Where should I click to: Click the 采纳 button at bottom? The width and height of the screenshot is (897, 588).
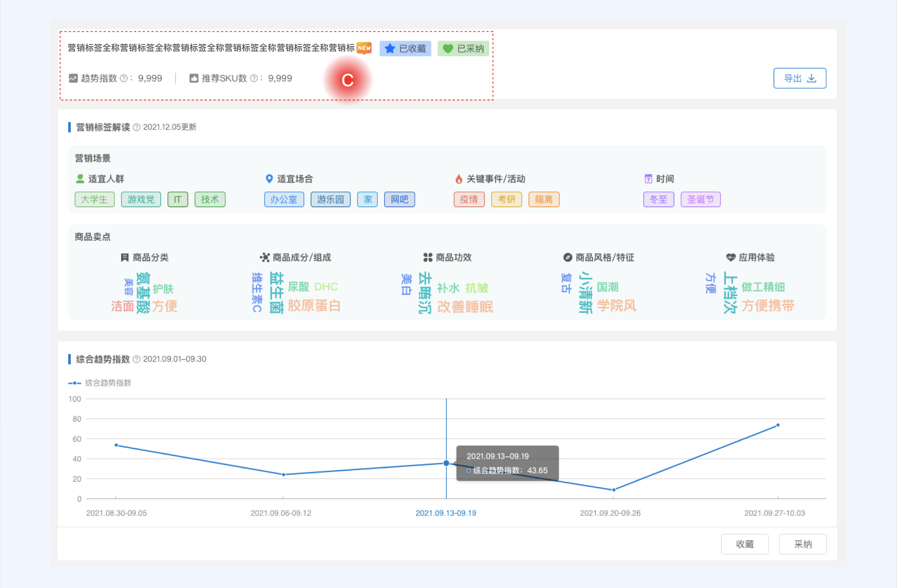(x=803, y=544)
